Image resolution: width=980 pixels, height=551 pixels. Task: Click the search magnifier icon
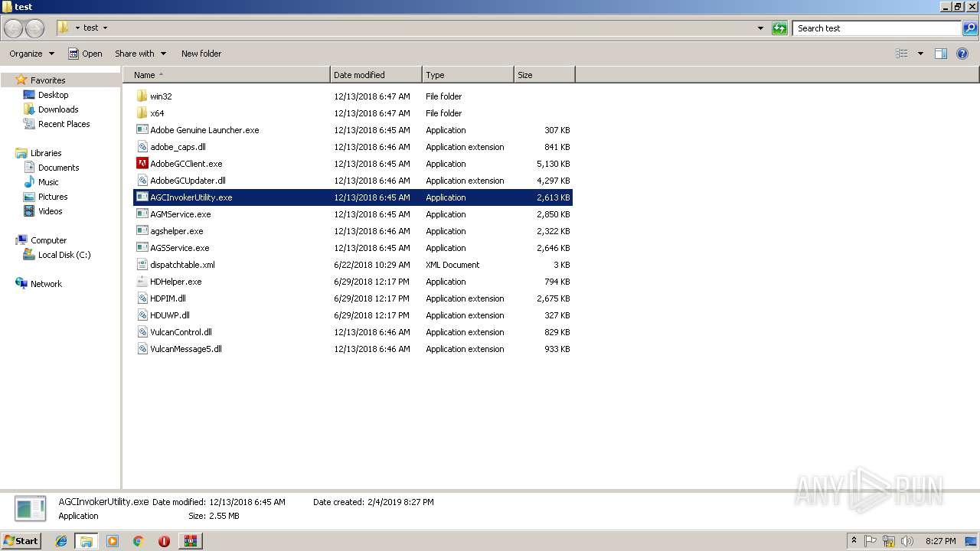point(970,28)
